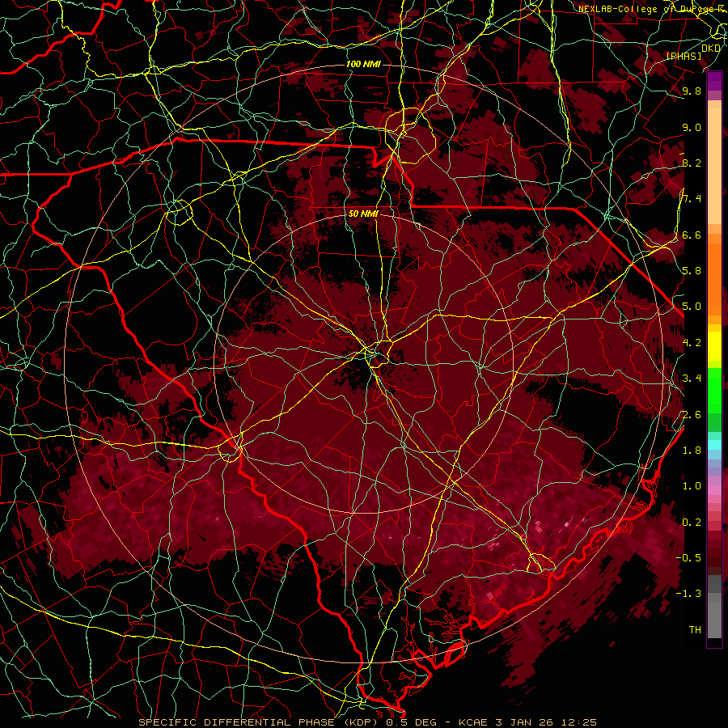The width and height of the screenshot is (728, 728).
Task: Click the 6.6 value on color scale
Action: pos(692,235)
